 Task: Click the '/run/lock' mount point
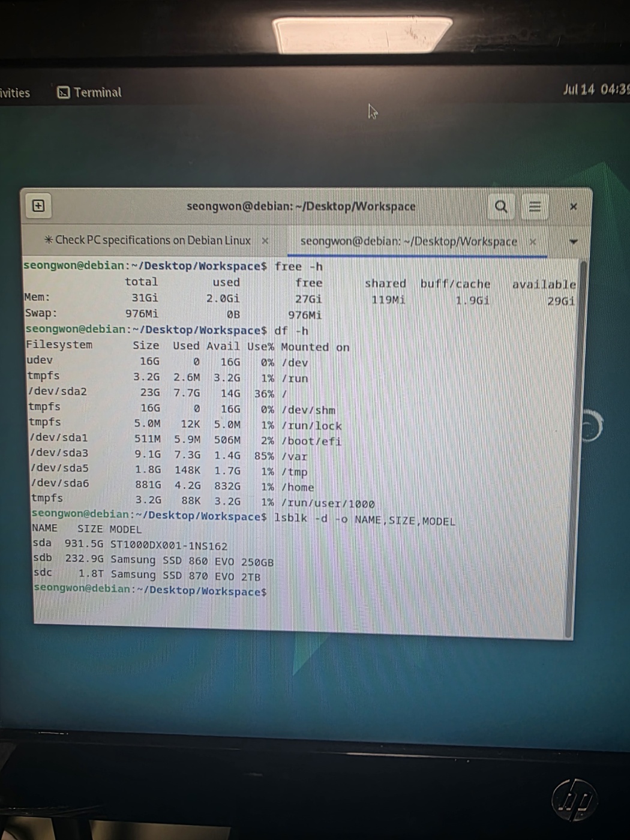[311, 425]
